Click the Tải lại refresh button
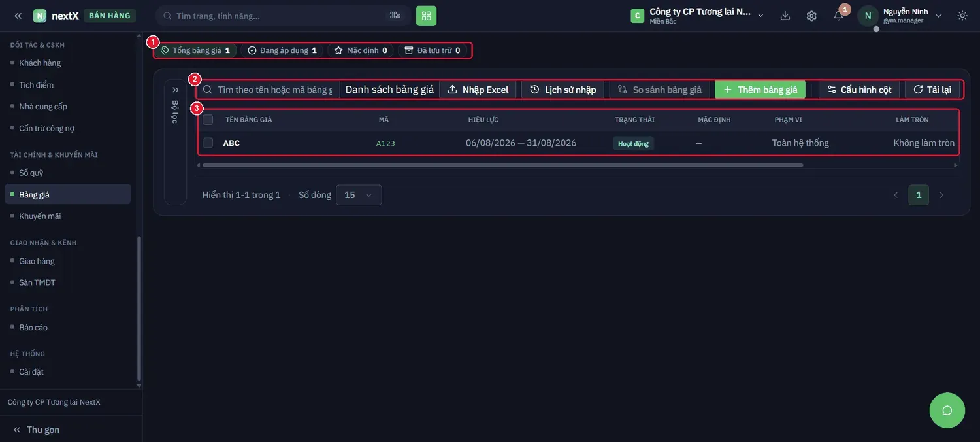 click(932, 90)
